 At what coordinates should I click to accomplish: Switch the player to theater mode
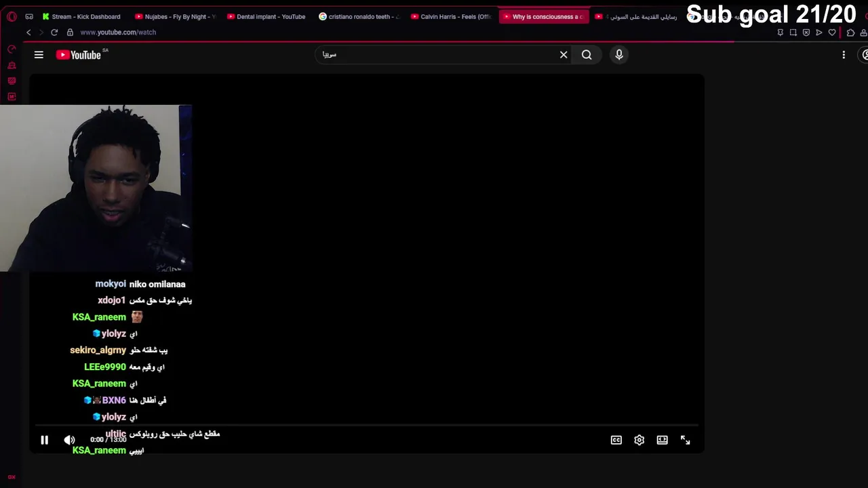pyautogui.click(x=663, y=440)
